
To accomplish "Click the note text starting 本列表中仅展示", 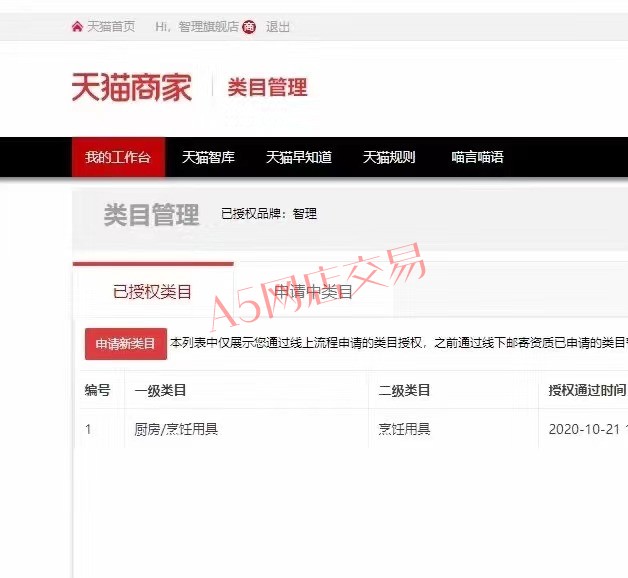I will tap(399, 343).
